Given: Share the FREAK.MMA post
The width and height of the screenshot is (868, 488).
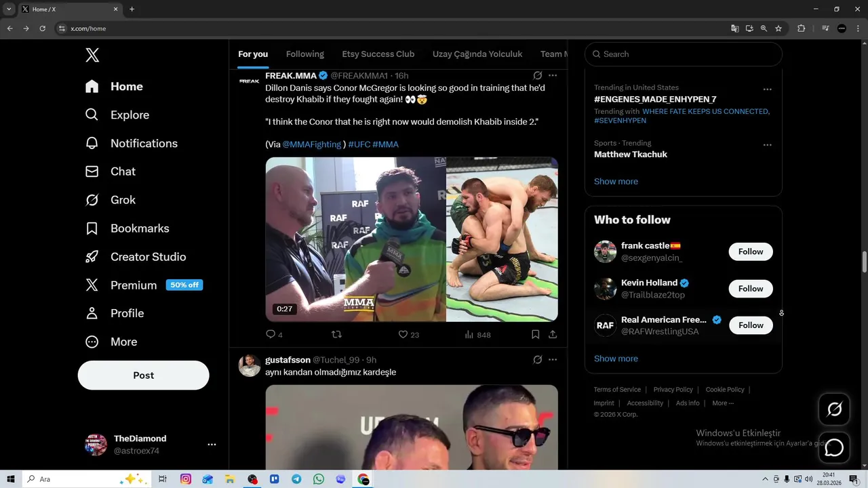Looking at the screenshot, I should 553,334.
